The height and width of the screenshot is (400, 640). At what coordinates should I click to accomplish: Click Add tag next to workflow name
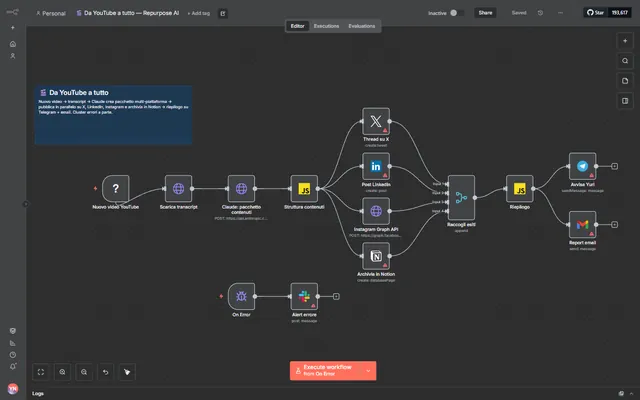point(198,13)
